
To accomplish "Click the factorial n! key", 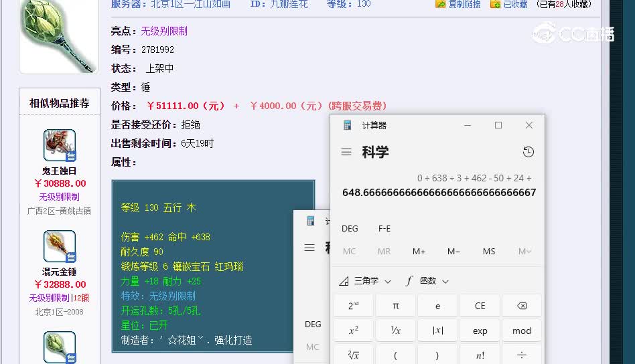I will click(x=480, y=355).
